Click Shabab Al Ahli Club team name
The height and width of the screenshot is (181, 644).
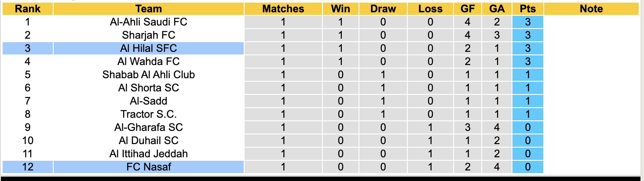click(149, 75)
